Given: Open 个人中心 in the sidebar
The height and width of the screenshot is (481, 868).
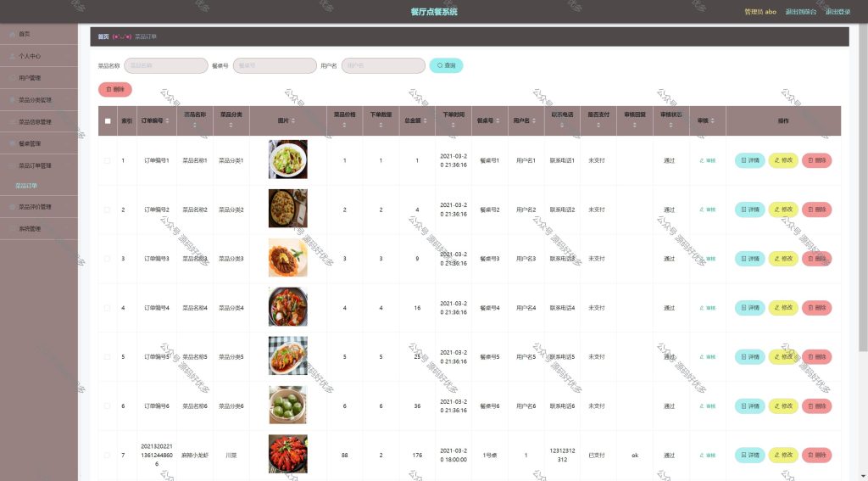Looking at the screenshot, I should coord(30,56).
